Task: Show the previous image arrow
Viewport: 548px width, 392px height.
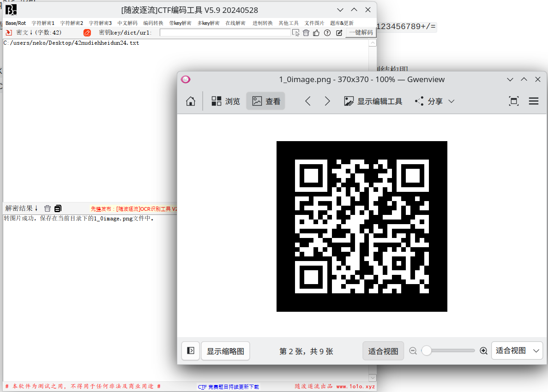Action: coord(308,101)
